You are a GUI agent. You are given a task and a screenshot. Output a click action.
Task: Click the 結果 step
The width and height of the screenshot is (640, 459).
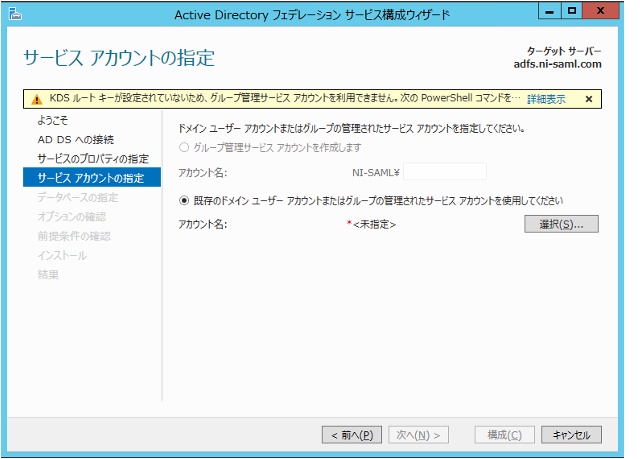48,275
